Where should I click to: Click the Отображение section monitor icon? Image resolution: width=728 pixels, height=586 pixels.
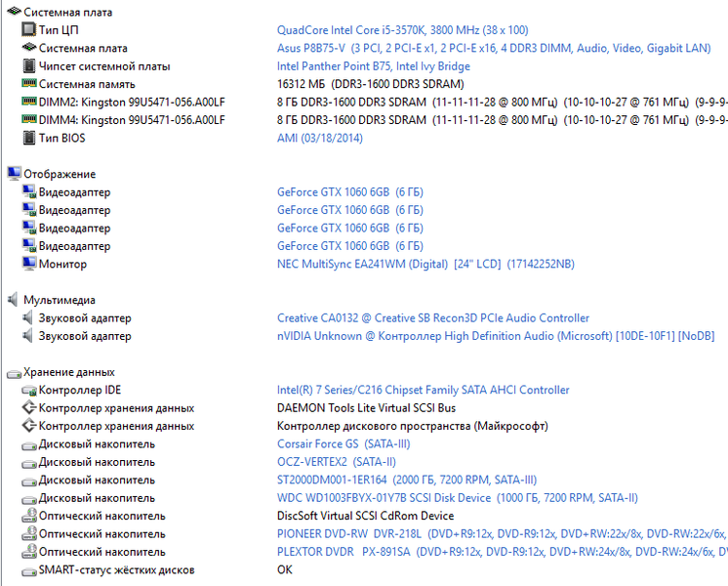[x=13, y=174]
